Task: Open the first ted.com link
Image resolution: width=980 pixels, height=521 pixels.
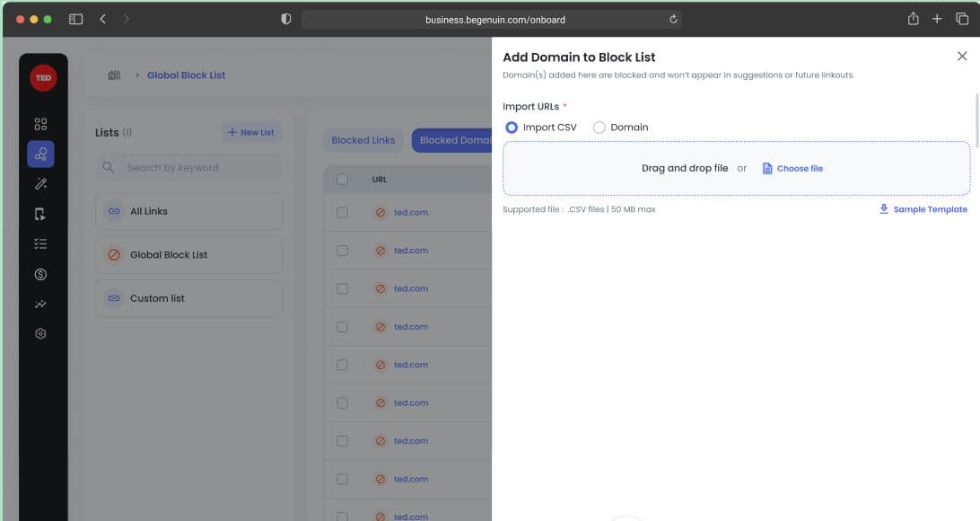Action: pos(411,213)
